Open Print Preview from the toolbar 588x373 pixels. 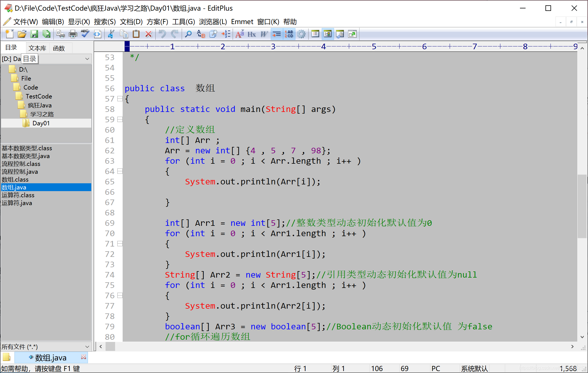pyautogui.click(x=60, y=34)
